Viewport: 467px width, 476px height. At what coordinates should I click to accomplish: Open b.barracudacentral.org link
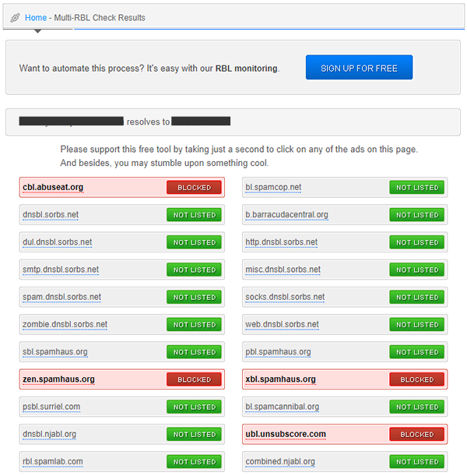[x=286, y=215]
